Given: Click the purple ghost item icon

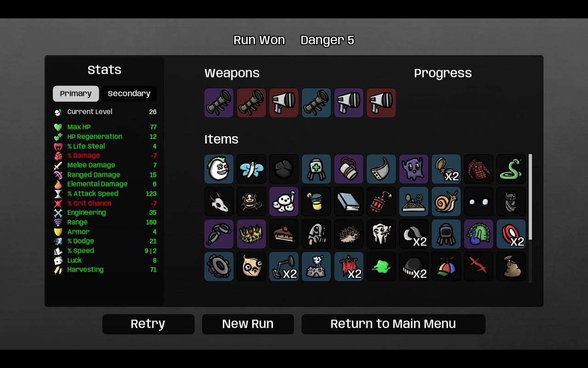Looking at the screenshot, I should pyautogui.click(x=414, y=169).
